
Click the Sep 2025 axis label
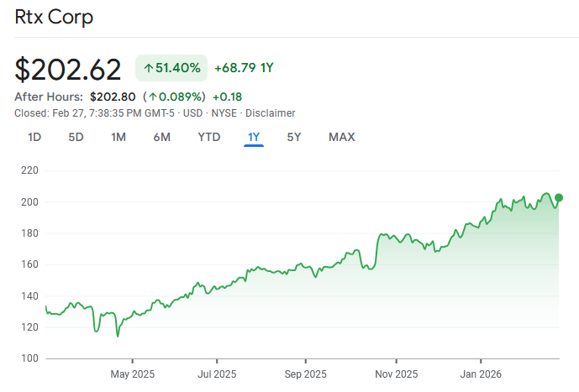tap(305, 374)
